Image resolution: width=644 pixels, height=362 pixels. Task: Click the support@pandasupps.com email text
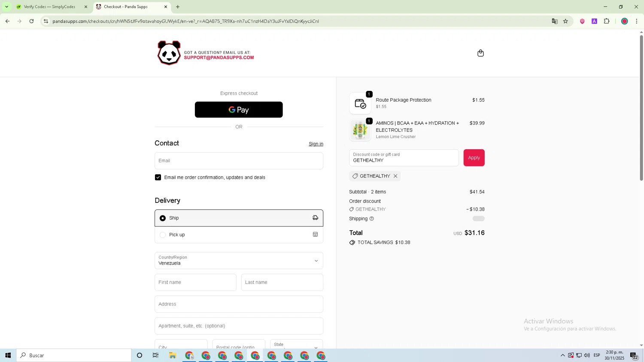(x=219, y=58)
